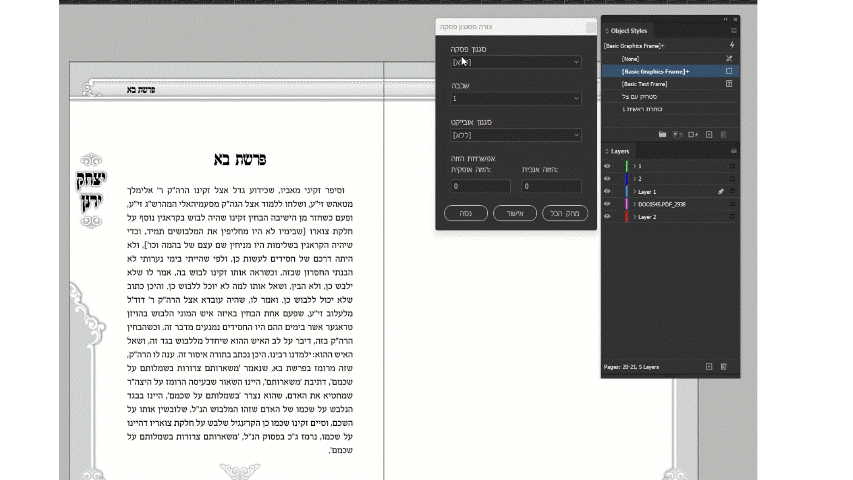
Task: Collapse the panel dock with double arrows
Action: tap(725, 19)
